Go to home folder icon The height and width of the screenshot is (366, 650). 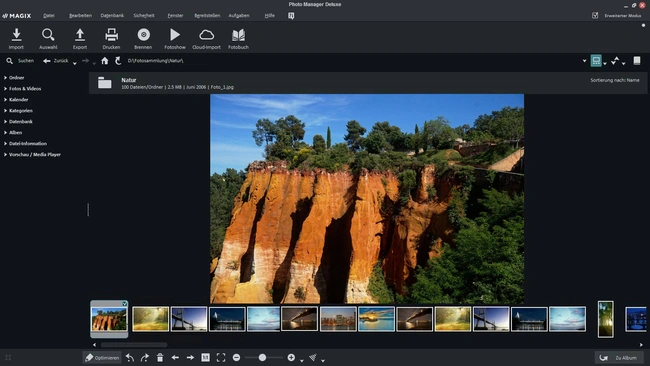(104, 61)
